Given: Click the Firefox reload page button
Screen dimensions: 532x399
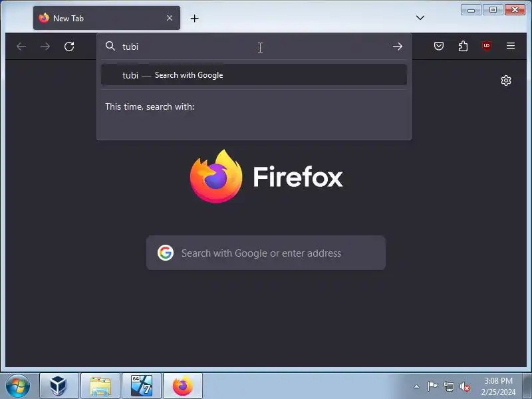Looking at the screenshot, I should click(69, 47).
